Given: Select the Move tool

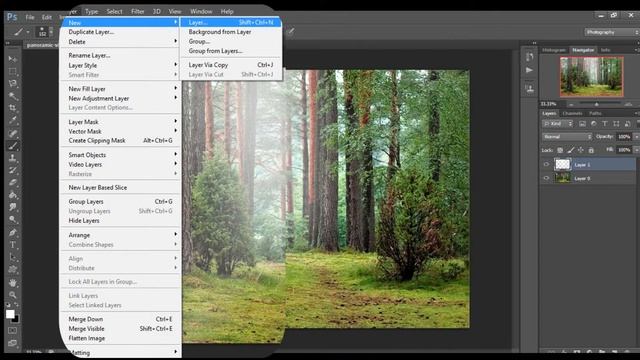Looking at the screenshot, I should tap(13, 59).
